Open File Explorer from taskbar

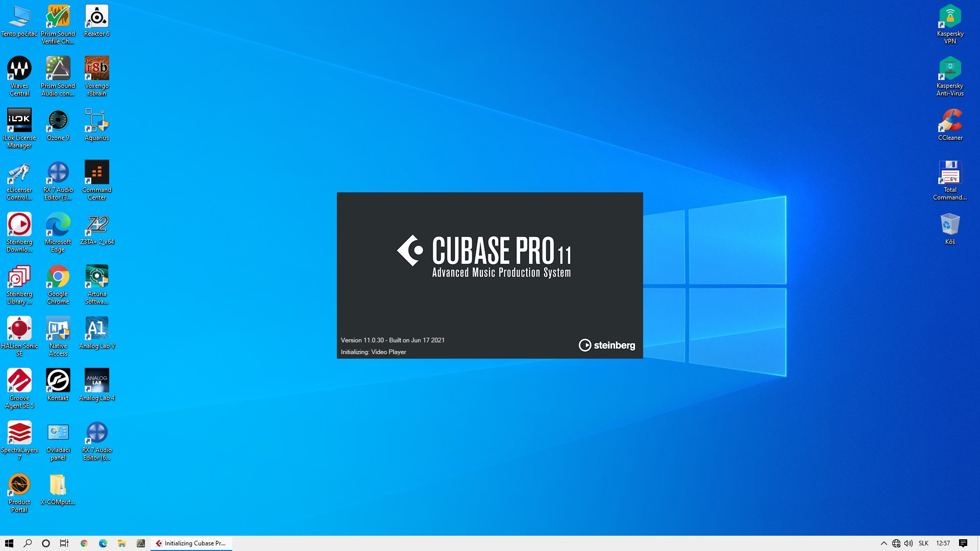click(122, 543)
